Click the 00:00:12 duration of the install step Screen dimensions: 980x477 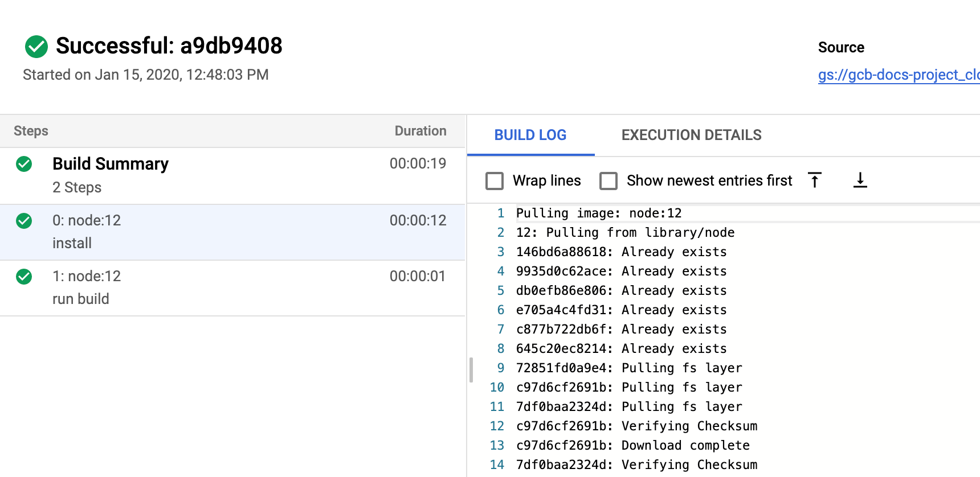[418, 221]
